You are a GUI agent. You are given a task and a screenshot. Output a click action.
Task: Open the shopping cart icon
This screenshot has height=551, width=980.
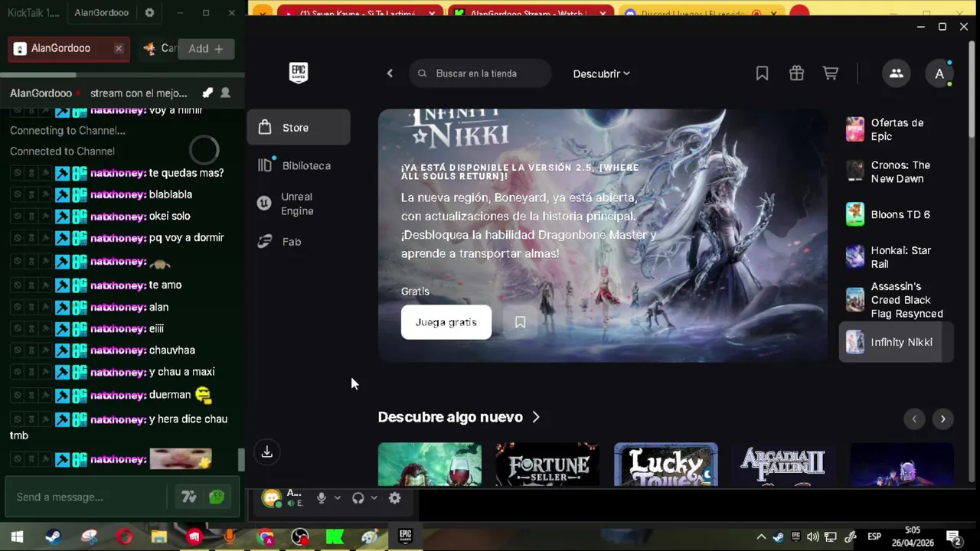[830, 73]
